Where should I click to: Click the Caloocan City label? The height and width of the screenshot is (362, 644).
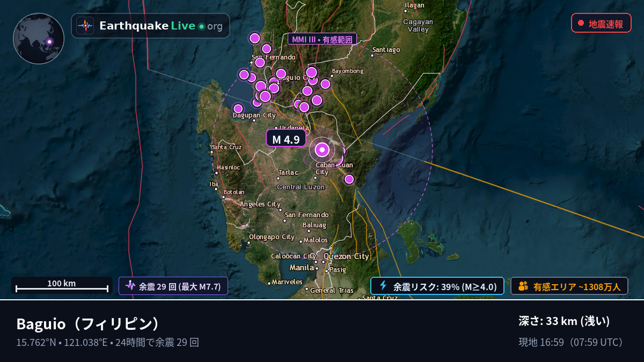coord(294,256)
